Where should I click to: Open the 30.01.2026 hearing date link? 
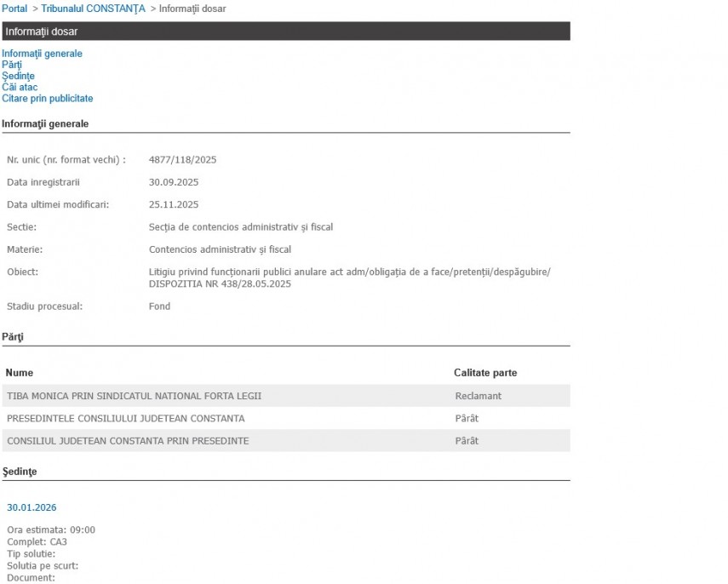tap(32, 507)
